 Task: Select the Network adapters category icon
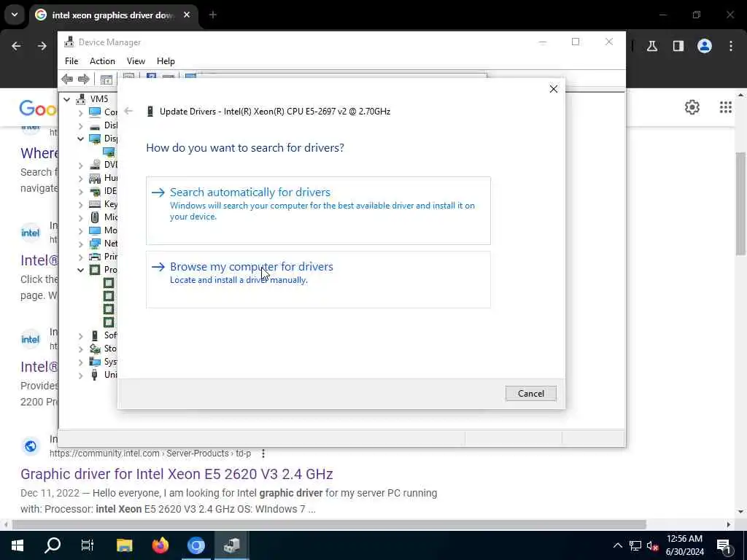(x=96, y=244)
